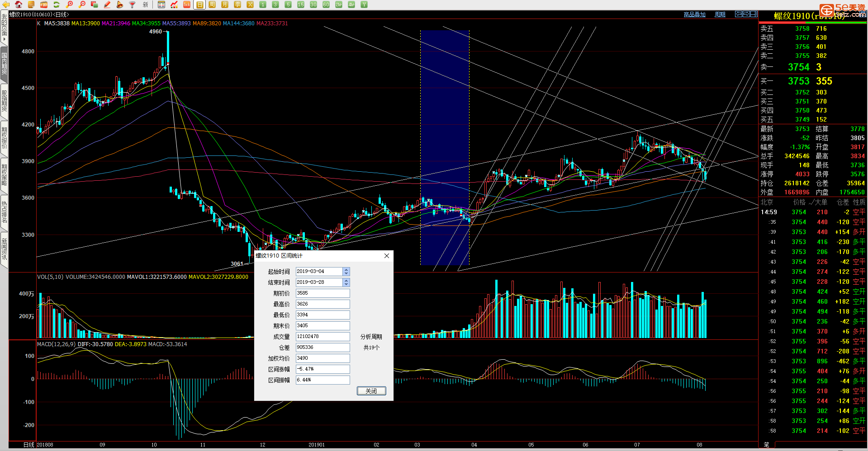Select the 5-minute period button

coord(288,5)
